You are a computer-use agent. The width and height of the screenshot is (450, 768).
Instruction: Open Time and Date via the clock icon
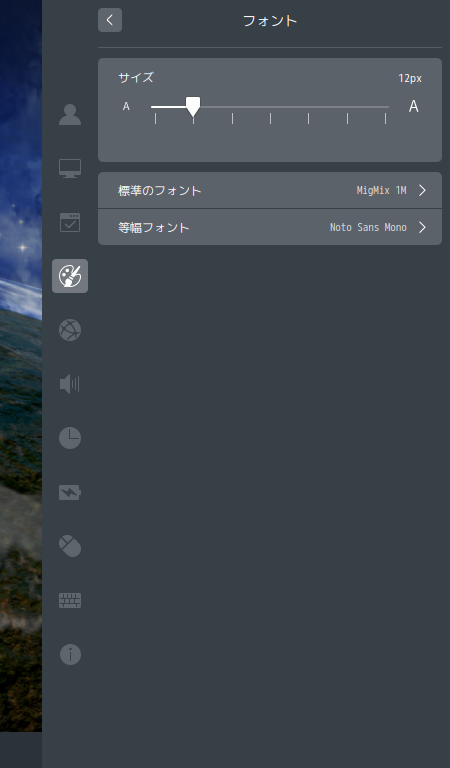coord(70,438)
